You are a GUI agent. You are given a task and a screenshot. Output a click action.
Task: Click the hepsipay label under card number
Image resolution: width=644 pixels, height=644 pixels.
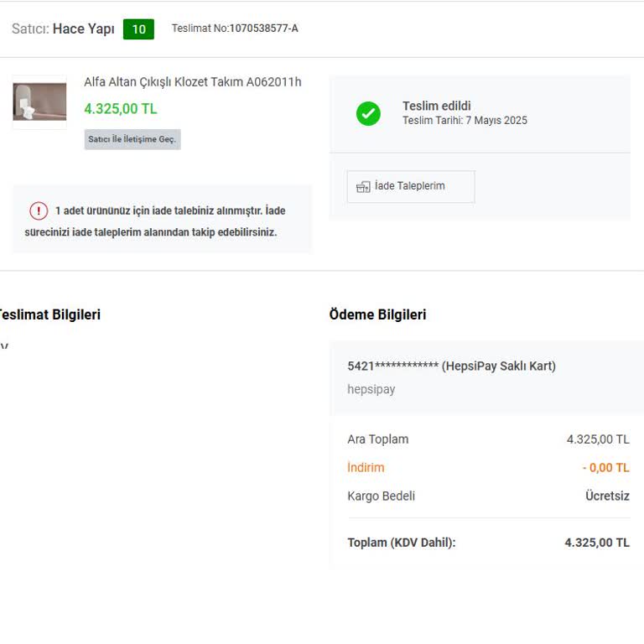tap(371, 389)
